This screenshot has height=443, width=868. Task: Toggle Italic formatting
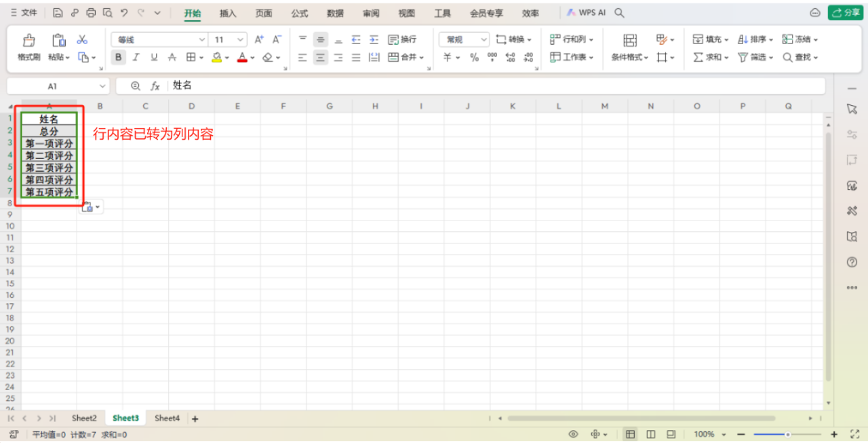pos(136,58)
